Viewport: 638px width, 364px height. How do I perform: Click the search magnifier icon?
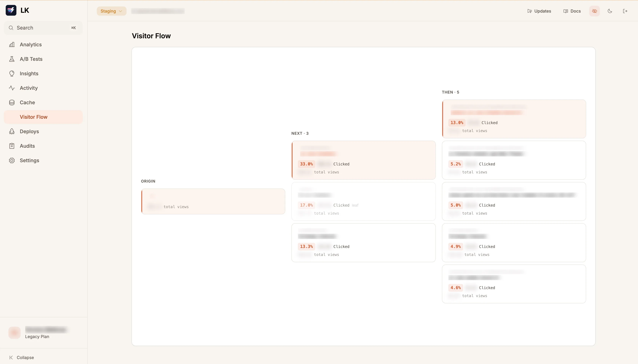11,28
